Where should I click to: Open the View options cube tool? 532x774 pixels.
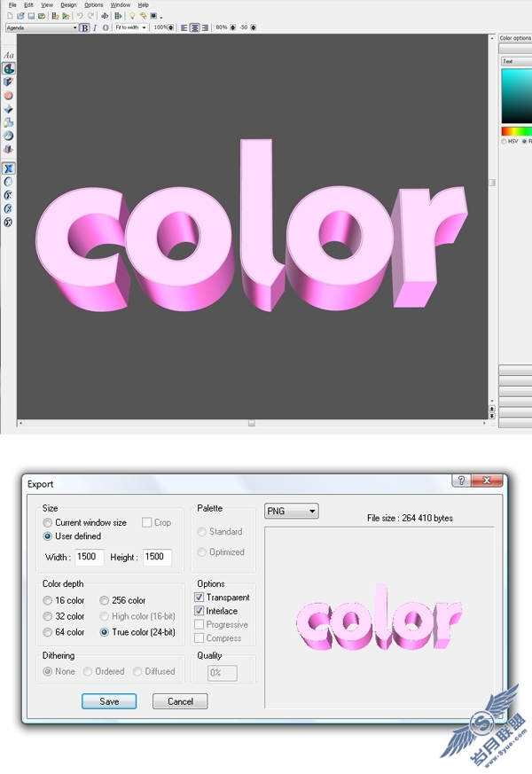point(8,149)
